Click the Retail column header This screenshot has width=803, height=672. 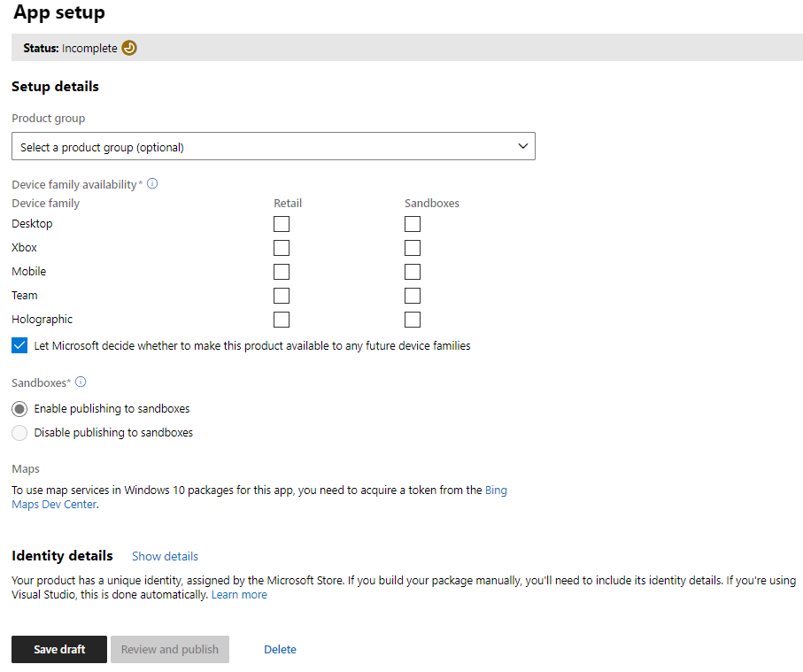[x=288, y=204]
